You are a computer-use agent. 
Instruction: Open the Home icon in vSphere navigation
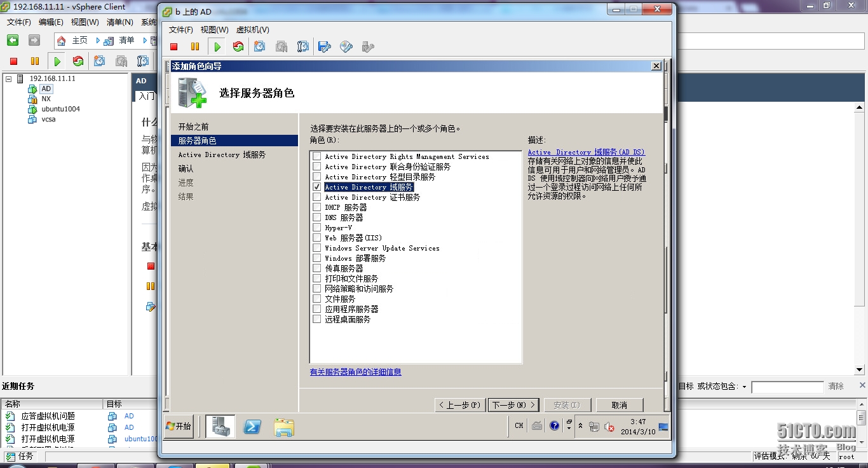(61, 40)
